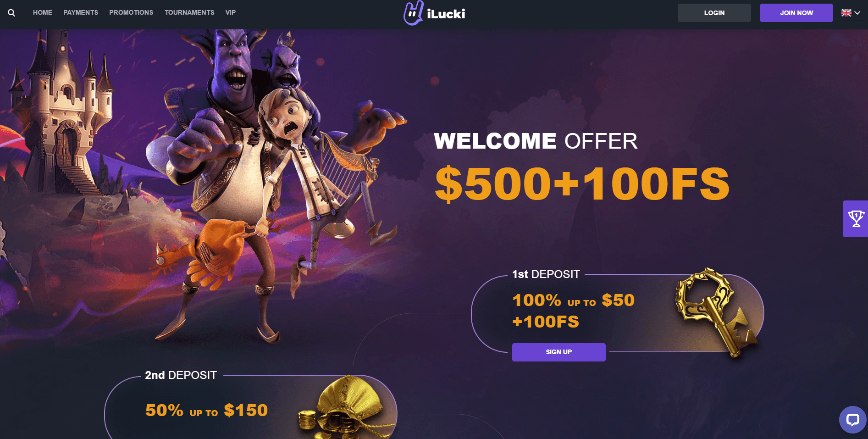Click the UK flag language icon
868x439 pixels.
846,13
